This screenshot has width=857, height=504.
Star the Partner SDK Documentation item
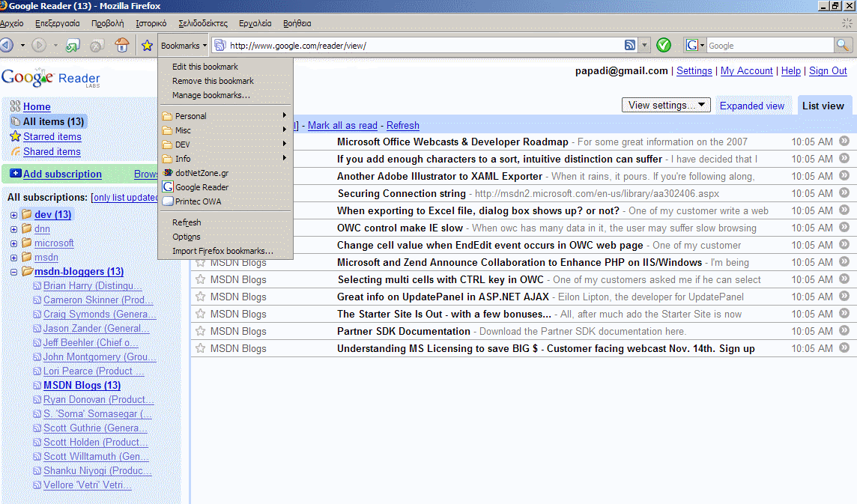pyautogui.click(x=201, y=331)
